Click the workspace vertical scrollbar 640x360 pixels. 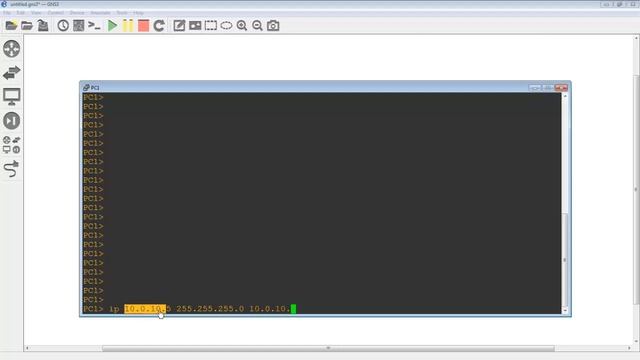coord(636,190)
